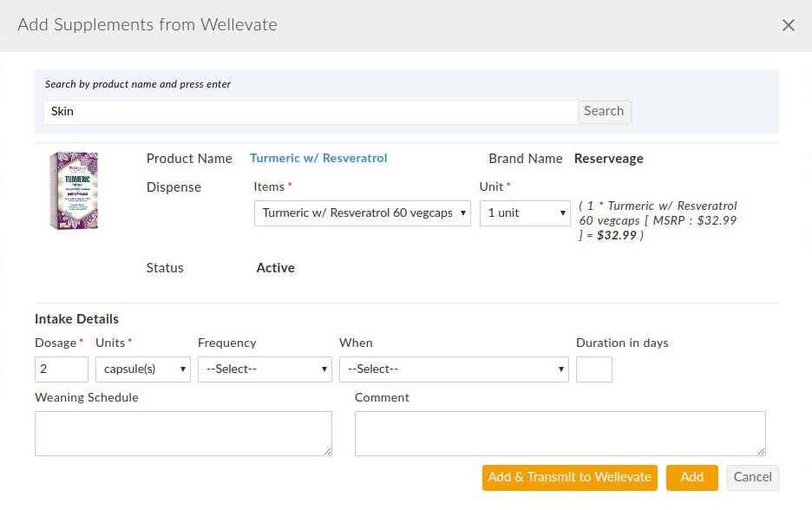Click inside the Weaning Schedule text area
Viewport: 812px width, 510px height.
click(182, 432)
